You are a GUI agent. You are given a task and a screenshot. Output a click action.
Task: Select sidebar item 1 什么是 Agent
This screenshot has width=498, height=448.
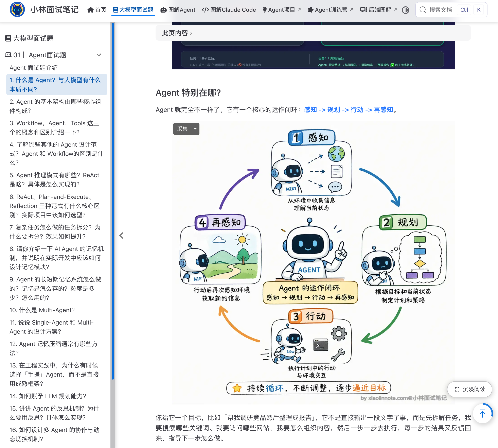pyautogui.click(x=57, y=84)
